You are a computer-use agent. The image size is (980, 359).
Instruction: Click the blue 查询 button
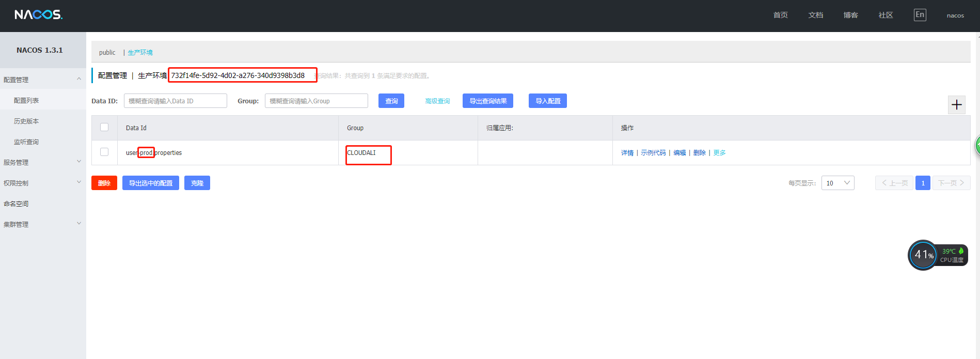(391, 101)
